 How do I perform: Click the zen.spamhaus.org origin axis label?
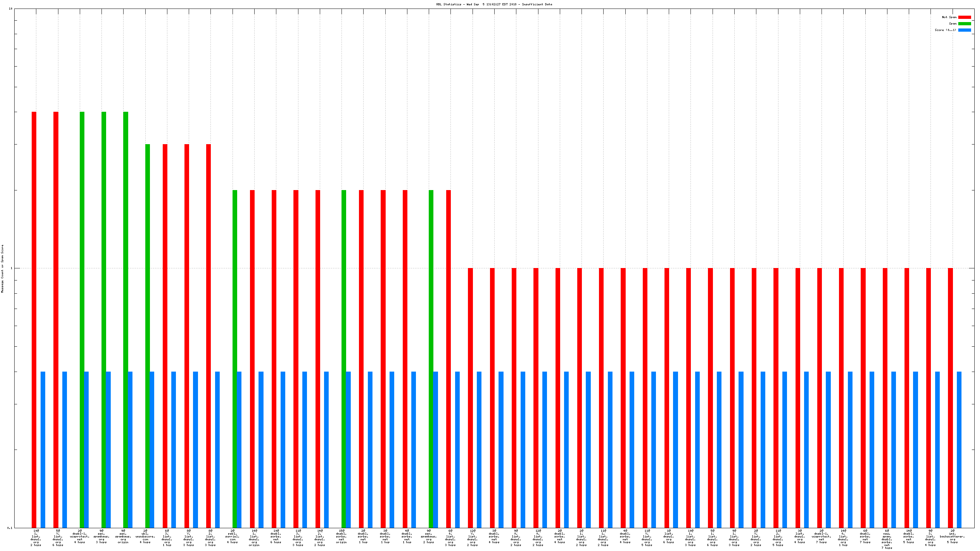[123, 536]
